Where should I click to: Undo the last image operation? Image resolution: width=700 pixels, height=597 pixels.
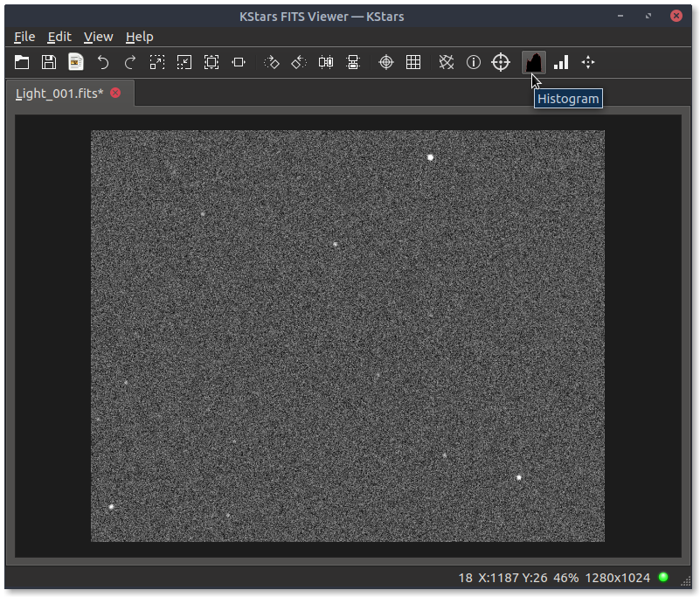pos(103,62)
